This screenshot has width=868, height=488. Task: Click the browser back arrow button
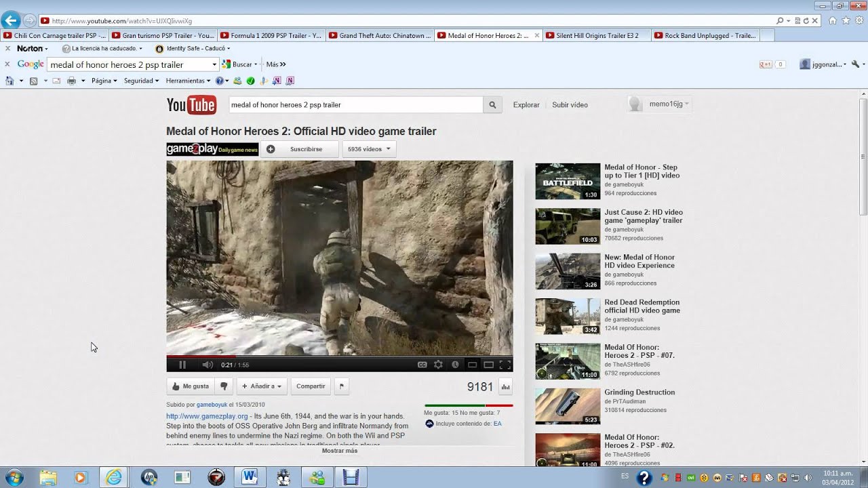(10, 20)
